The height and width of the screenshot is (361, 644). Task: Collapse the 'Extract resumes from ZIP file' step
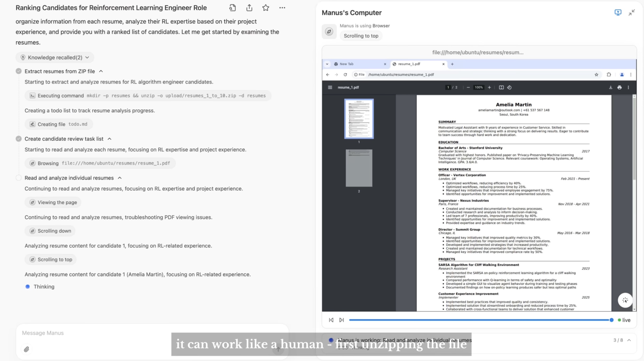[101, 71]
